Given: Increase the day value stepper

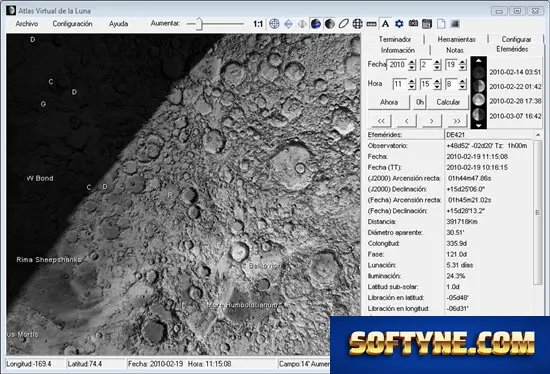Looking at the screenshot, I should tap(462, 62).
